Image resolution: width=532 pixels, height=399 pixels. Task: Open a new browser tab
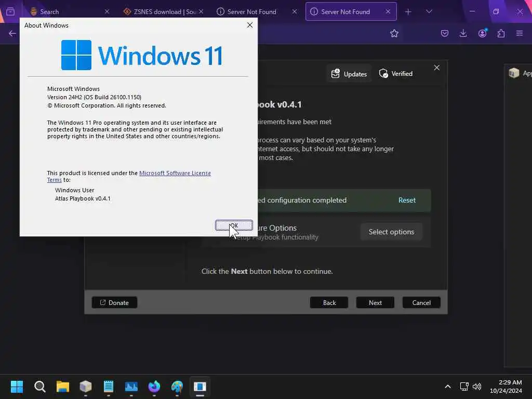point(408,12)
